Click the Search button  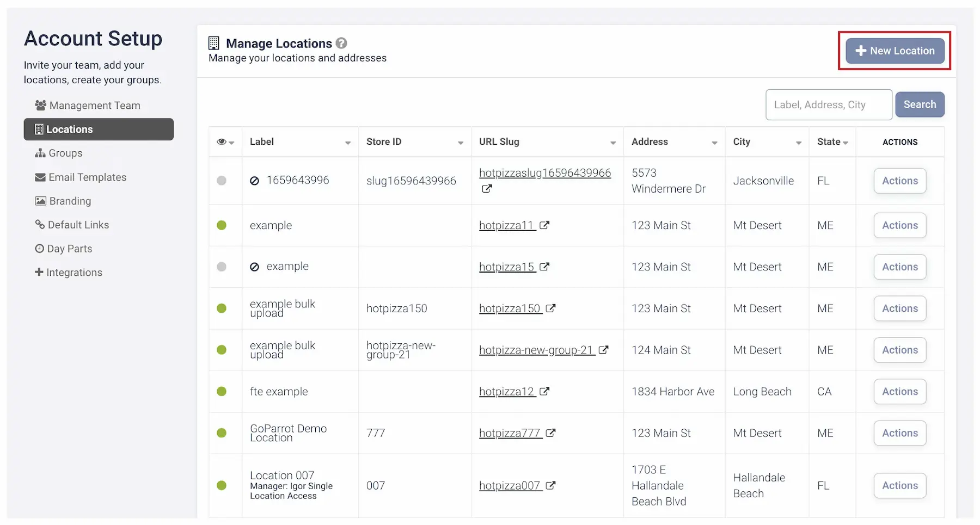tap(920, 104)
